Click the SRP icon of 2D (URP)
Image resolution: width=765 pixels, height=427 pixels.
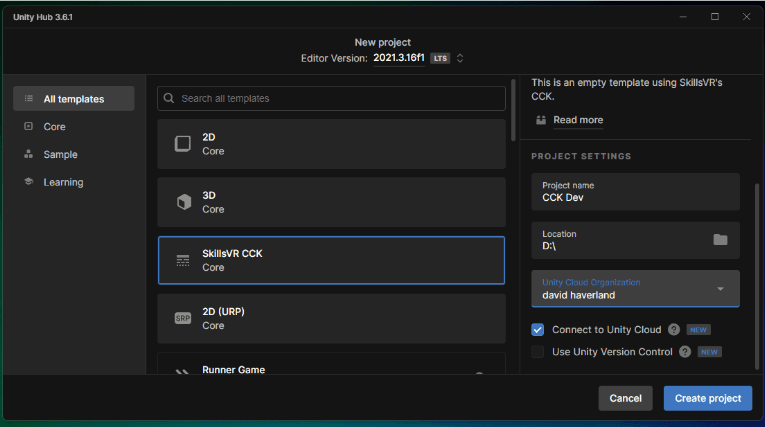click(183, 318)
